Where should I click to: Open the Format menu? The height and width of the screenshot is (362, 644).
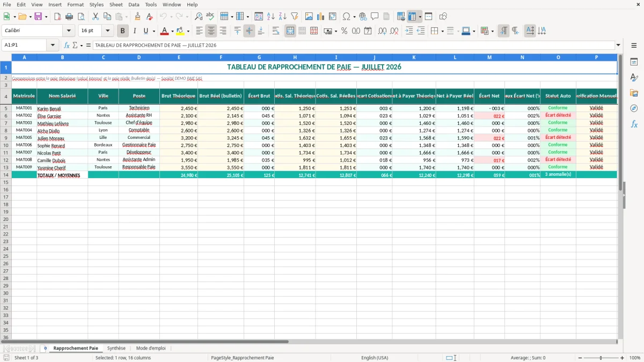(75, 4)
